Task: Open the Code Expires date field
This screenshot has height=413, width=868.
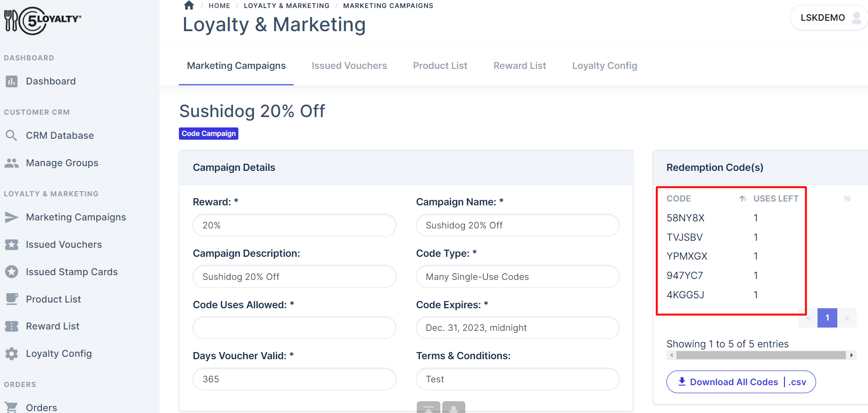Action: pos(517,328)
